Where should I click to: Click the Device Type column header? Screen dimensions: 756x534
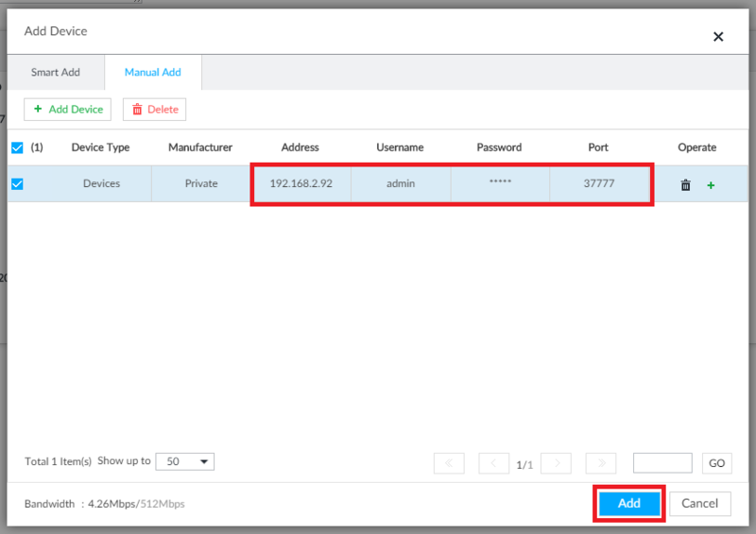click(100, 147)
